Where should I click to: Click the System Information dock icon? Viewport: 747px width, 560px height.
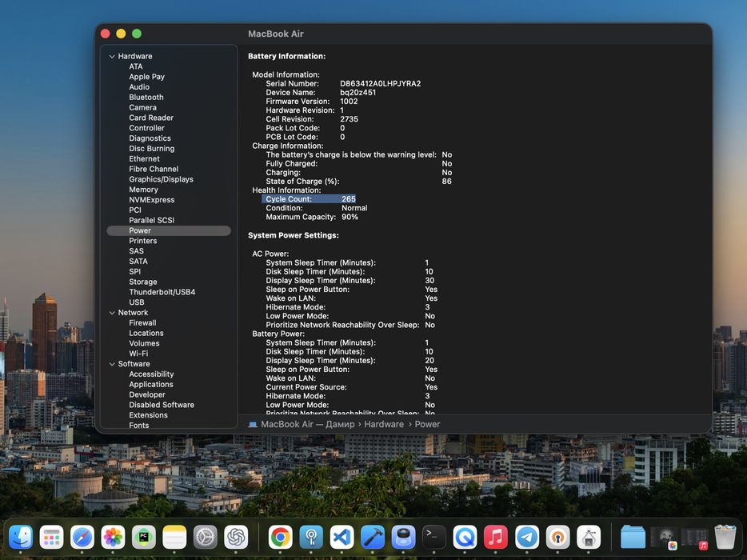589,537
